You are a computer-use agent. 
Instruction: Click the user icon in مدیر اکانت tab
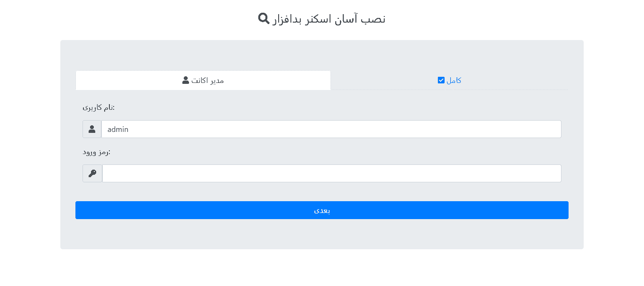coord(186,80)
